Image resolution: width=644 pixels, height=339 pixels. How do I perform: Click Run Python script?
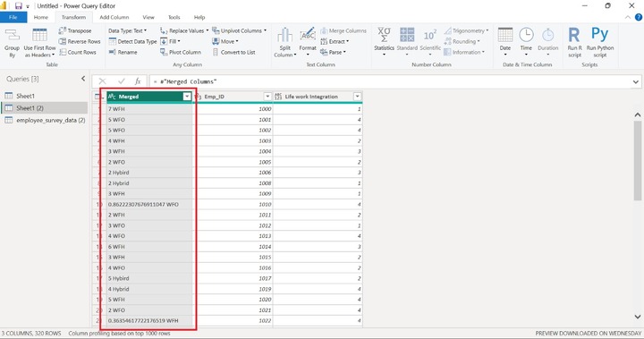pyautogui.click(x=600, y=42)
